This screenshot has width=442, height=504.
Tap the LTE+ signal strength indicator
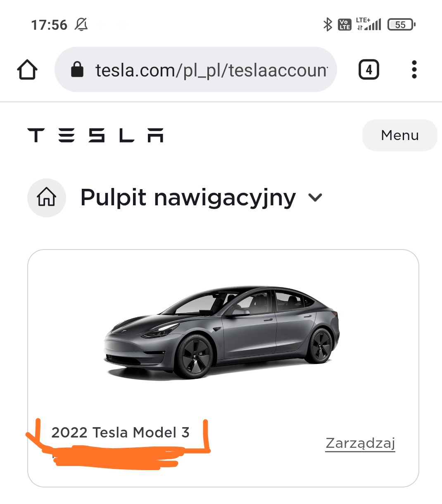368,24
